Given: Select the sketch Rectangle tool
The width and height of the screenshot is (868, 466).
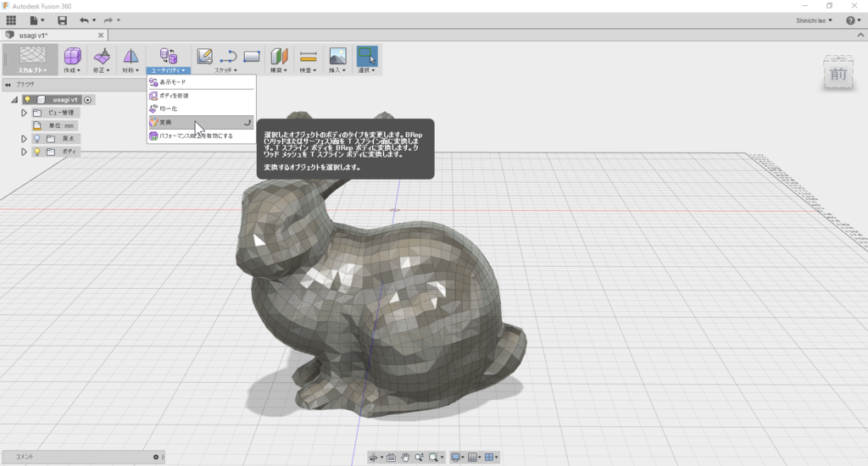Looking at the screenshot, I should point(251,57).
